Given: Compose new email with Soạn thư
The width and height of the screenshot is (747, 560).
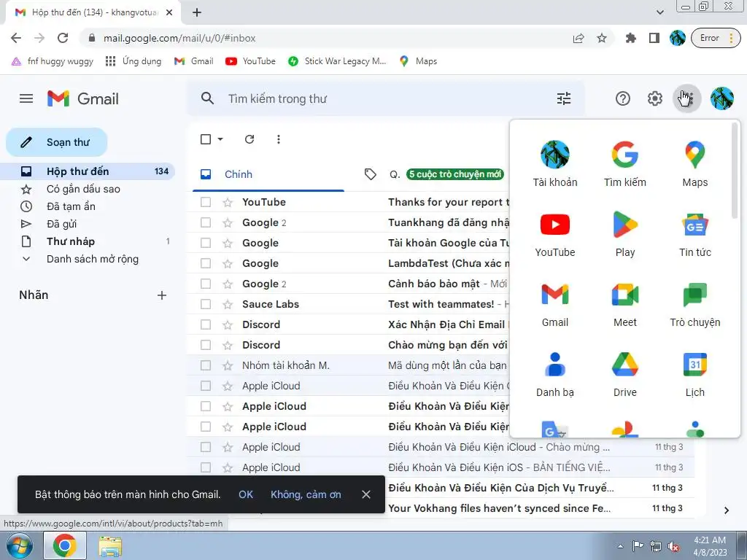Looking at the screenshot, I should coord(57,142).
